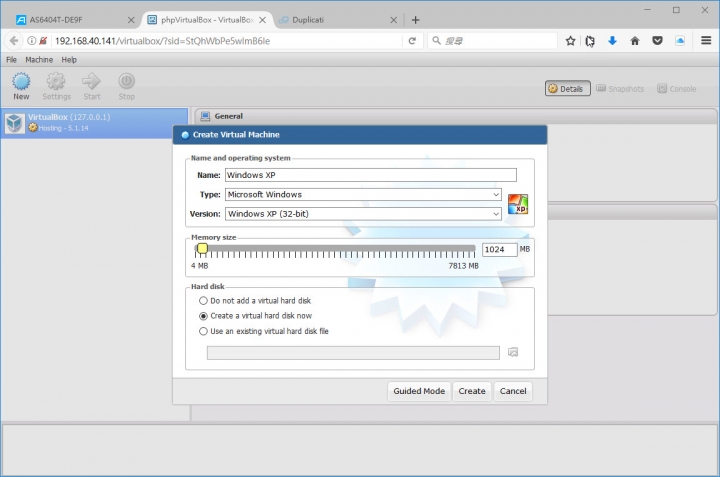The image size is (720, 477).
Task: Click the insecure connection crossed-lock icon
Action: pyautogui.click(x=43, y=41)
